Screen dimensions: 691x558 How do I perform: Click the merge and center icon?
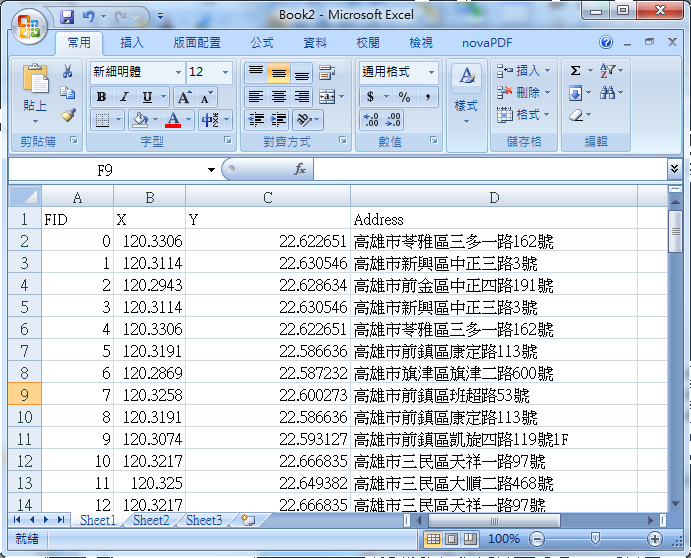pos(327,97)
